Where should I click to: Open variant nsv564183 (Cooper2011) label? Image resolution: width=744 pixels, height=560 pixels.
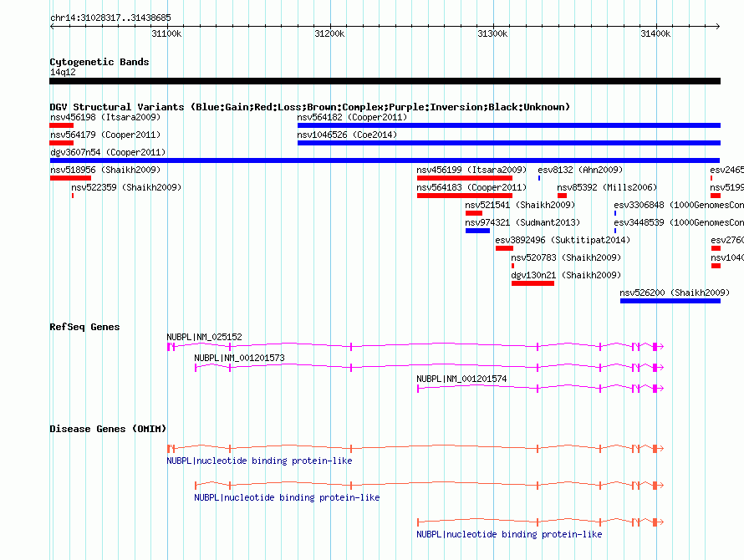coord(471,187)
